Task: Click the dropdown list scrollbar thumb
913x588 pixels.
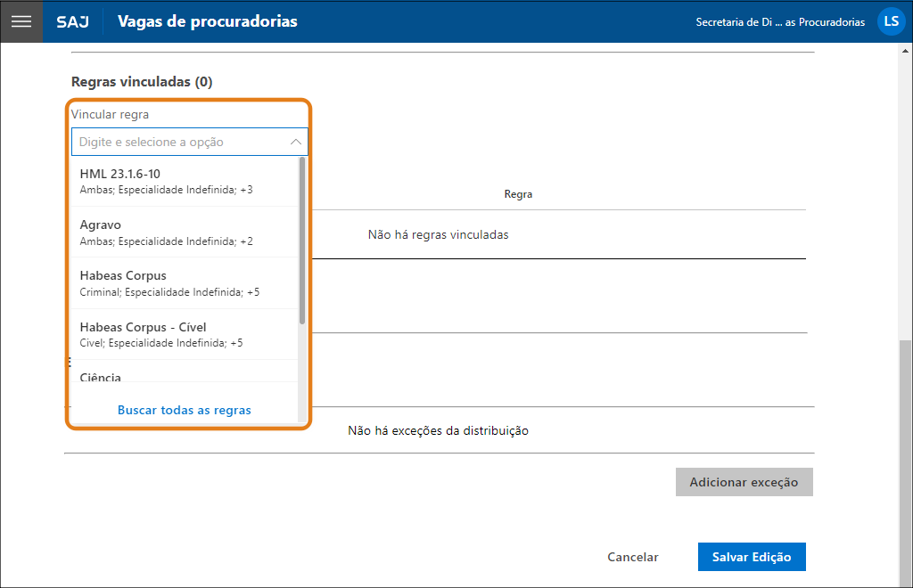Action: click(x=302, y=241)
